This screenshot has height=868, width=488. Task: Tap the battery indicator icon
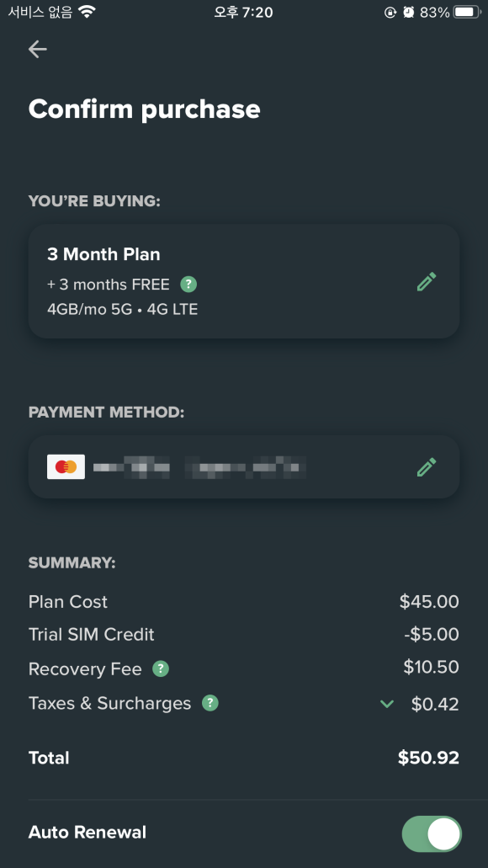(467, 12)
